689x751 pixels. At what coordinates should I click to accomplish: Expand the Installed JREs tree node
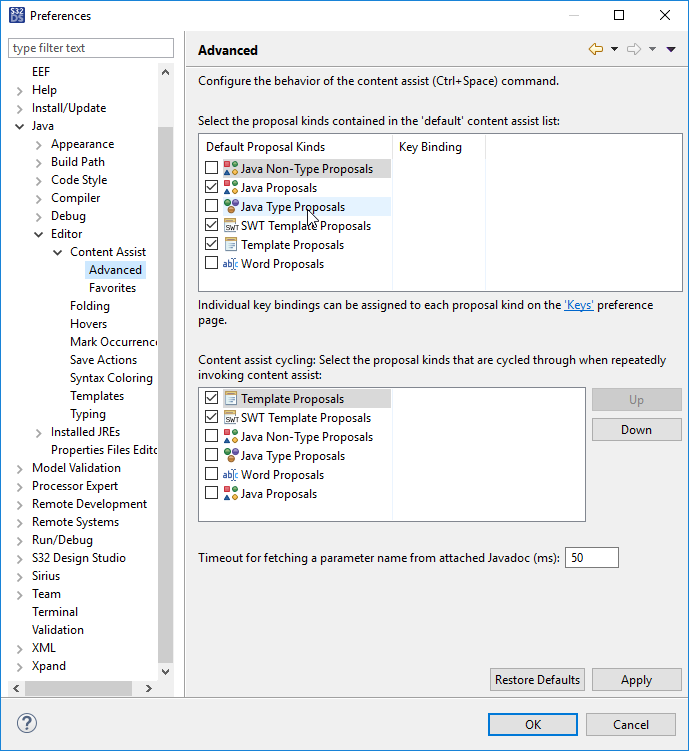(x=39, y=432)
